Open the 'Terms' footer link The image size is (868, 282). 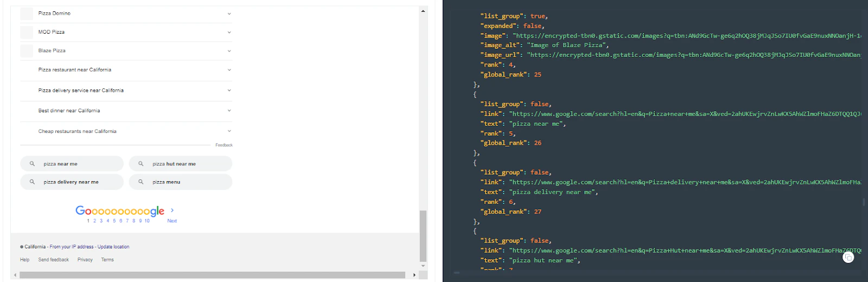107,260
